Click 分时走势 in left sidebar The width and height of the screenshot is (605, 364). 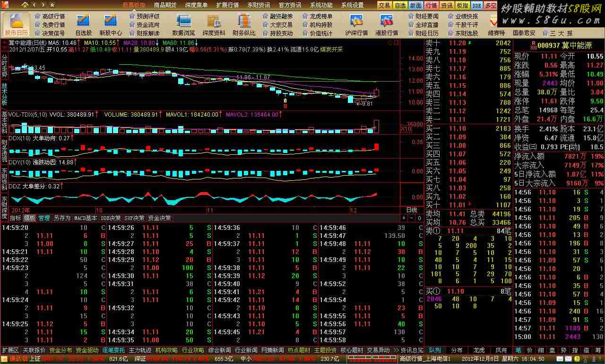tap(4, 66)
